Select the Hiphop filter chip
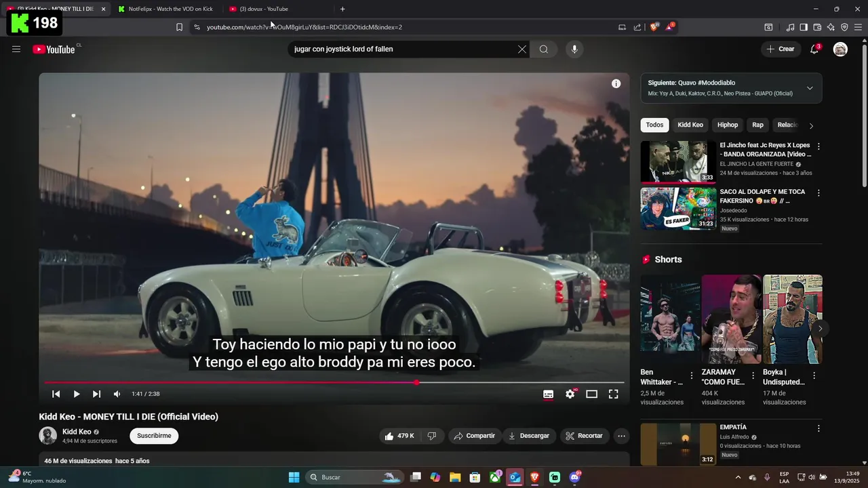The height and width of the screenshot is (488, 868). pyautogui.click(x=728, y=125)
